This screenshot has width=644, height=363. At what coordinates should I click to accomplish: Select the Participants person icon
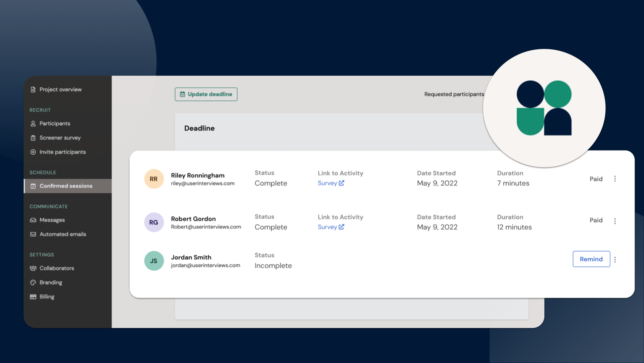[33, 123]
